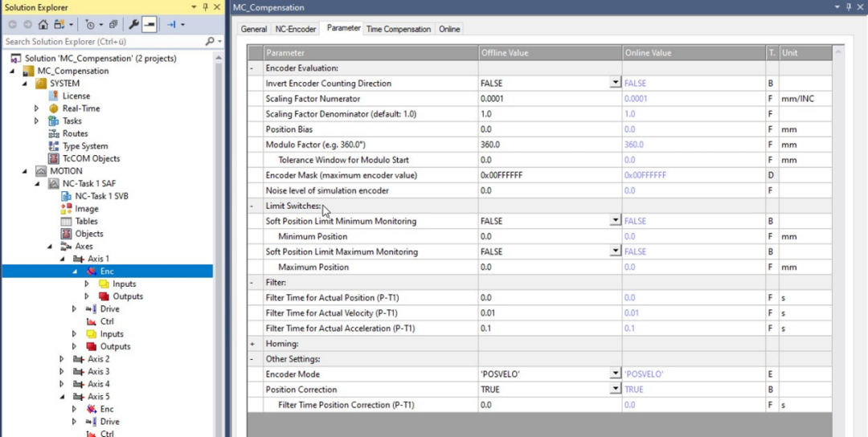Viewport: 868px width, 437px height.
Task: Collapse the Limit Switches parameter group
Action: click(x=252, y=206)
